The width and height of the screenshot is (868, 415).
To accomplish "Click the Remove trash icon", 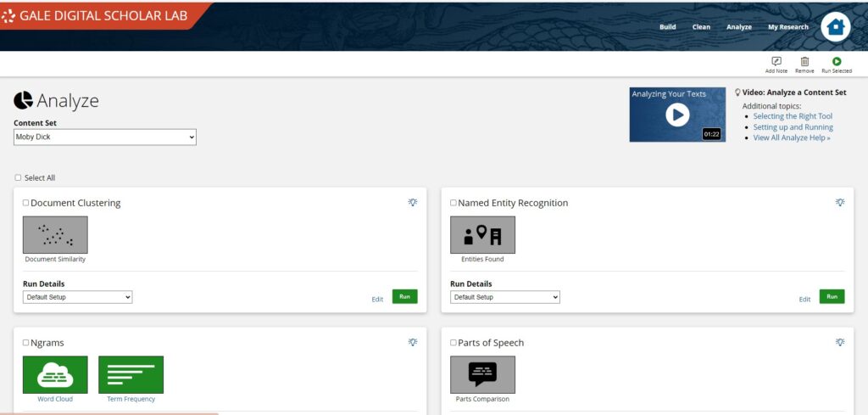I will [x=805, y=61].
